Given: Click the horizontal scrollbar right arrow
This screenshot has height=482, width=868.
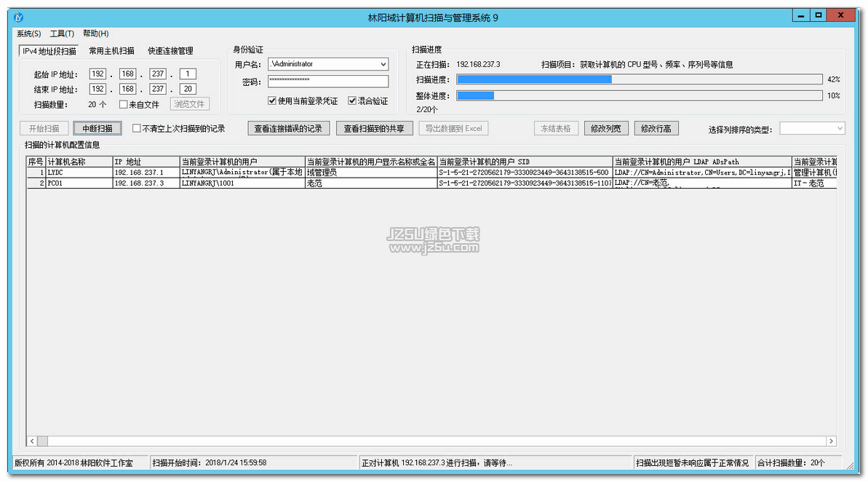Looking at the screenshot, I should tap(831, 441).
